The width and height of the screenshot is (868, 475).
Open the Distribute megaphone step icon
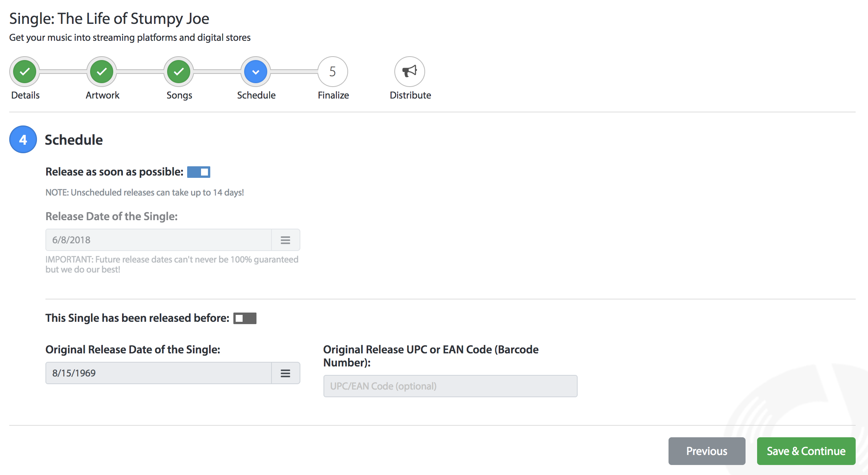[410, 72]
